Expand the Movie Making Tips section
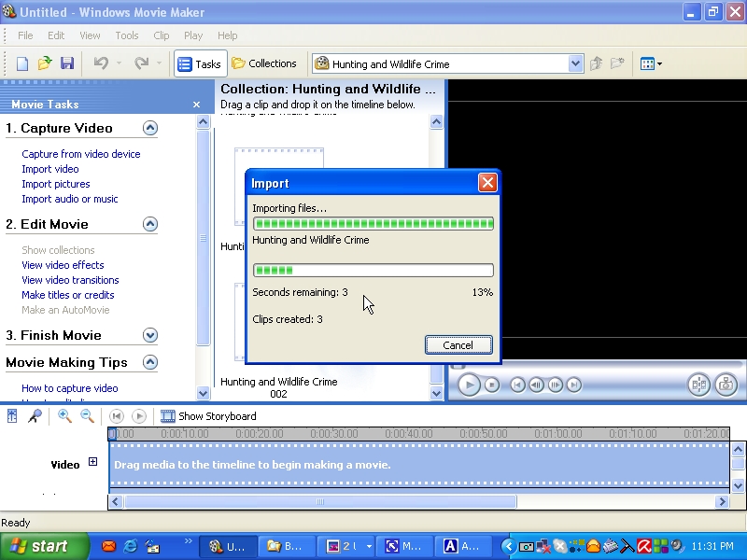The image size is (747, 560). pos(149,362)
